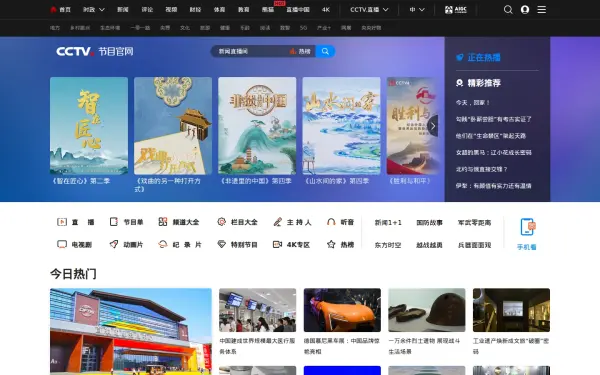Open 听音 headphones icon shortcut
Viewport: 600px width, 375px height.
331,222
